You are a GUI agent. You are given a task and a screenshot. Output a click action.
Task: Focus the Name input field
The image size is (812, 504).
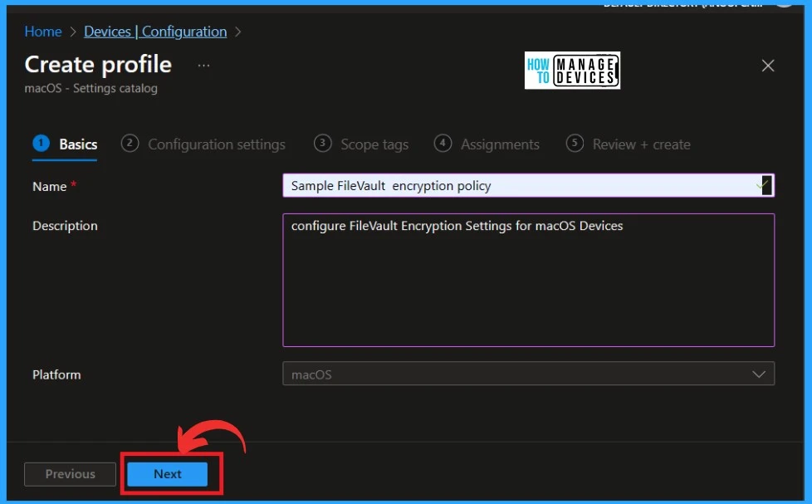point(529,185)
